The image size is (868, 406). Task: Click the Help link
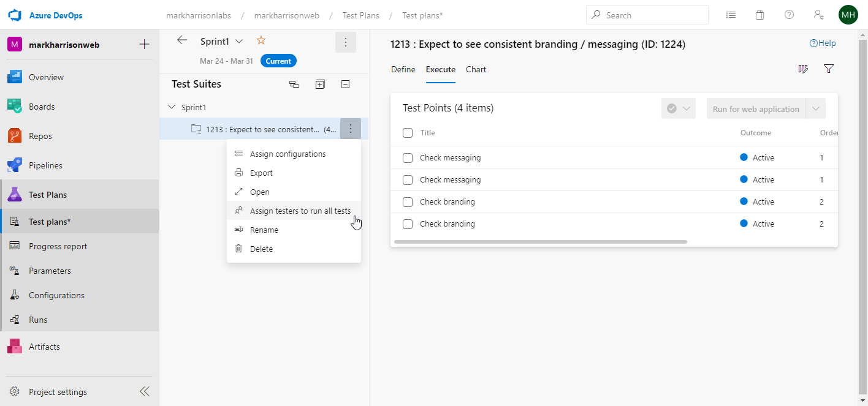823,43
